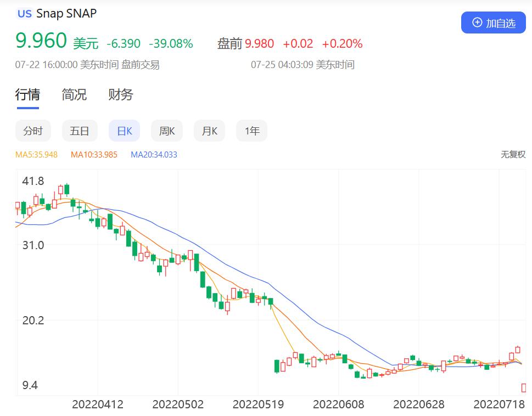The height and width of the screenshot is (416, 532).
Task: Click the MA5 indicator label
Action: pos(36,155)
